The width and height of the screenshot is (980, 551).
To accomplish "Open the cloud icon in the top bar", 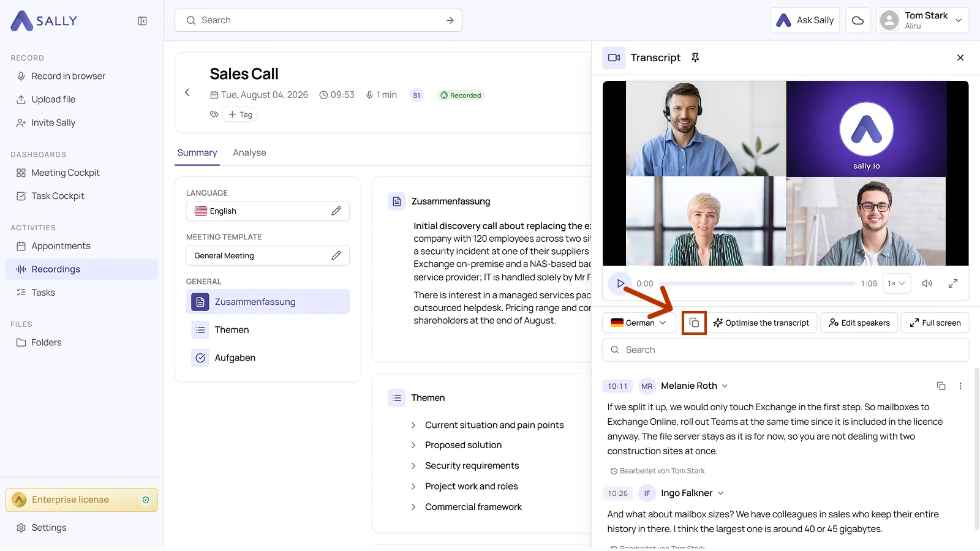I will [x=858, y=20].
